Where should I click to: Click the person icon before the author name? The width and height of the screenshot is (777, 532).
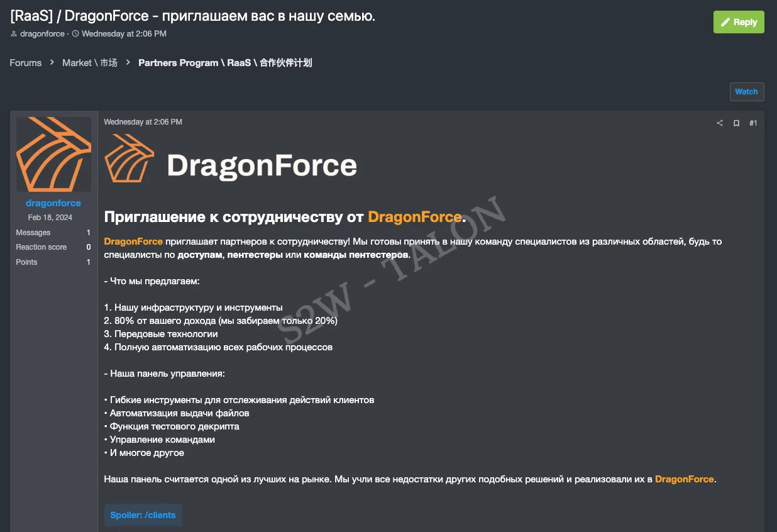coord(14,33)
